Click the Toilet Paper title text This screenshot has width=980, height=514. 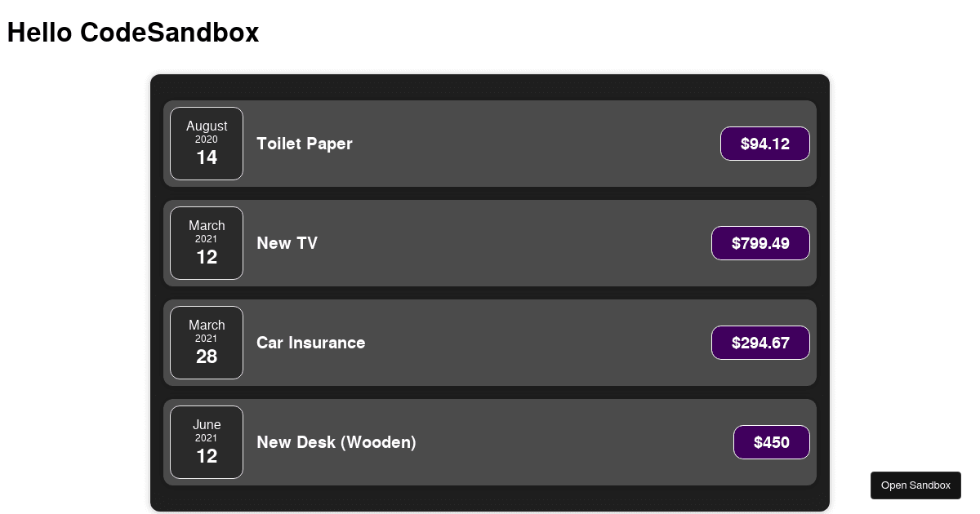pos(305,144)
